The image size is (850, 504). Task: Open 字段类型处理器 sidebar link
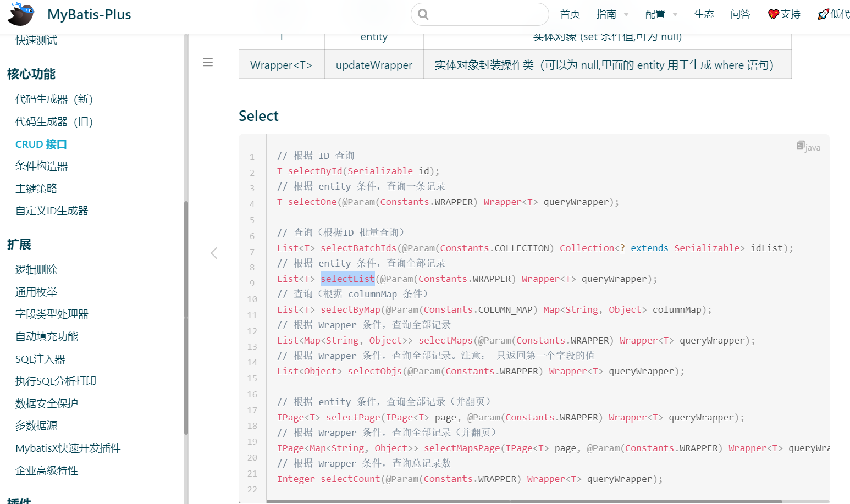52,314
